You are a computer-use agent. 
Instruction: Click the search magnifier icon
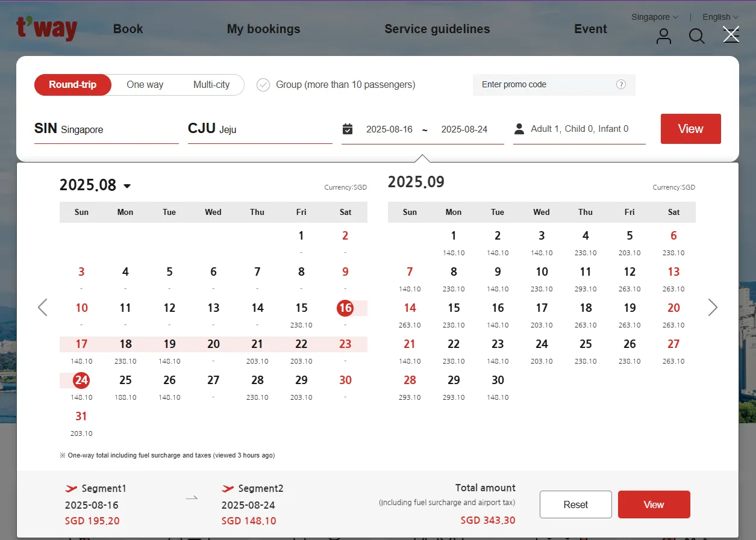[x=696, y=36]
